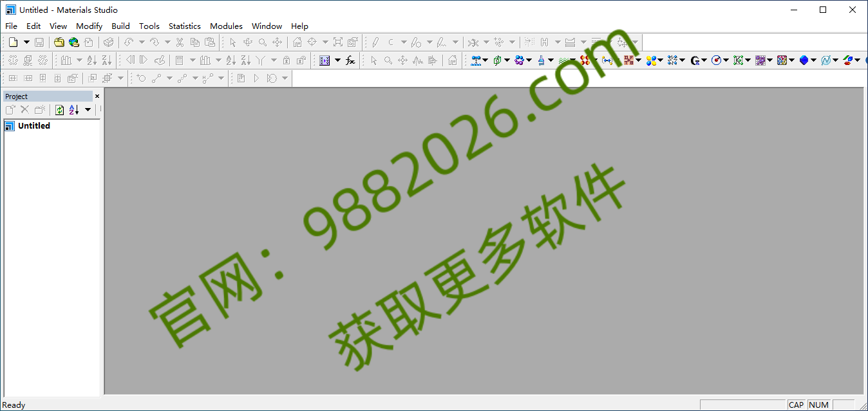This screenshot has width=868, height=411.
Task: Expand the dropdown beside the flask icon
Action: 551,60
